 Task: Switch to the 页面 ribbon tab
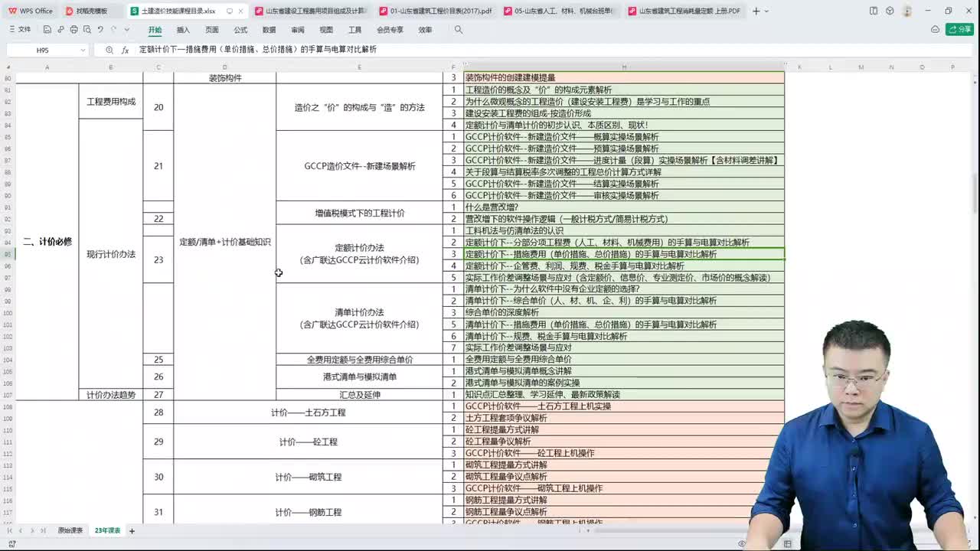pyautogui.click(x=212, y=30)
